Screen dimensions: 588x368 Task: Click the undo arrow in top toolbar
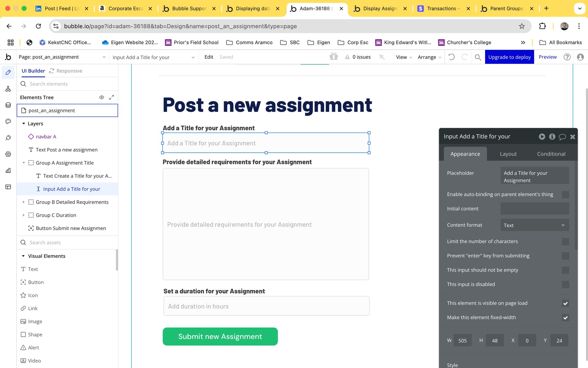click(451, 57)
